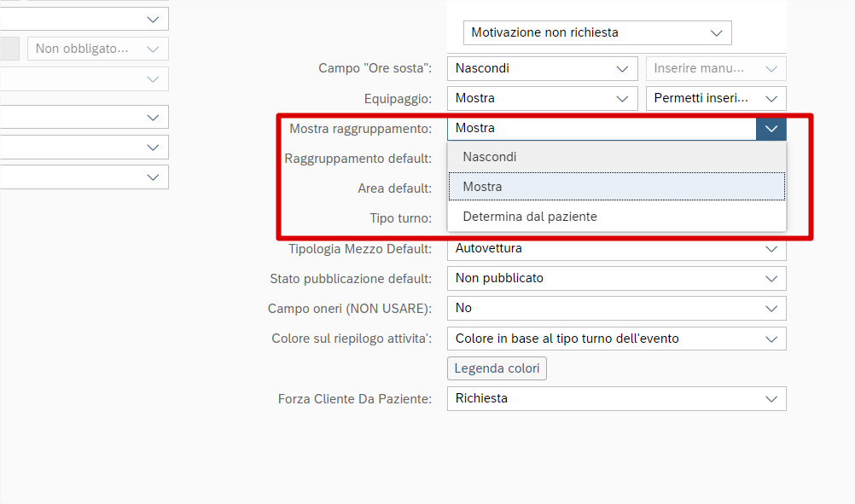Screen dimensions: 855x504
Task: Open Colore sul riepilogo attivita' dropdown
Action: (616, 339)
